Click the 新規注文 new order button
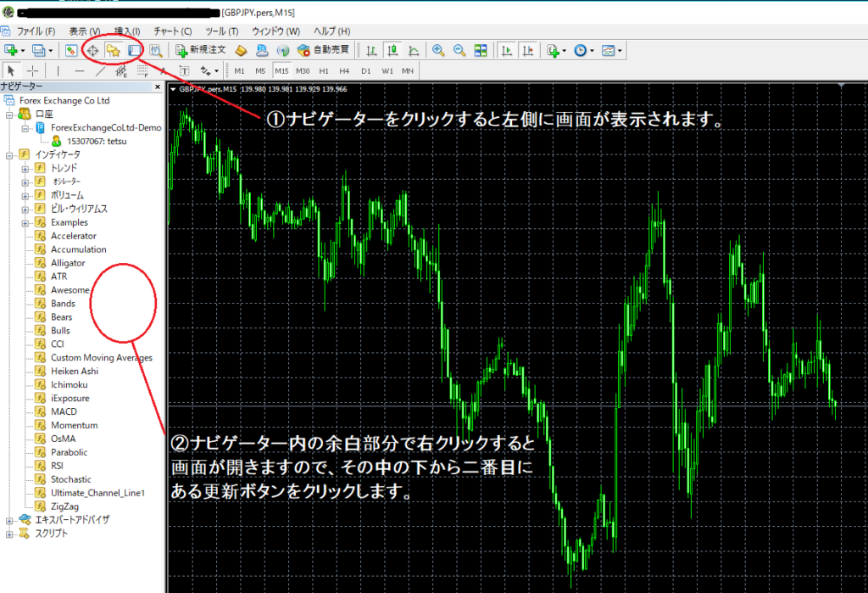The height and width of the screenshot is (593, 868). click(x=200, y=50)
